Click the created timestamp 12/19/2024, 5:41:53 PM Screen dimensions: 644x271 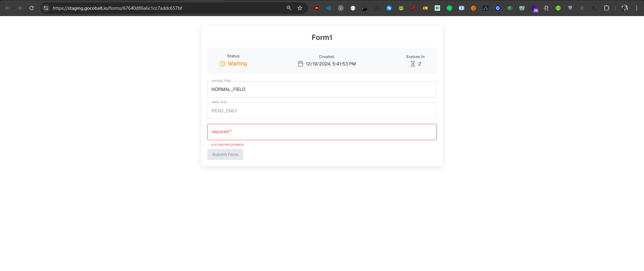tap(331, 64)
